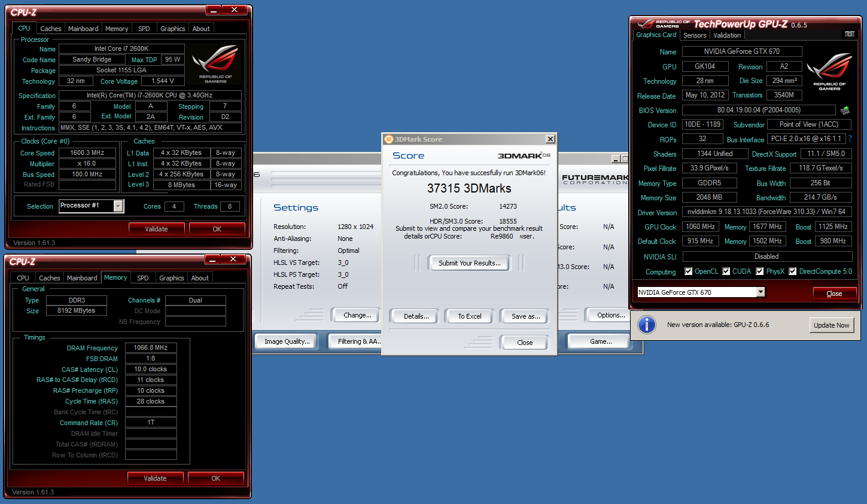867x504 pixels.
Task: Select the Graphics Card tab in GPU-Z
Action: tap(656, 35)
